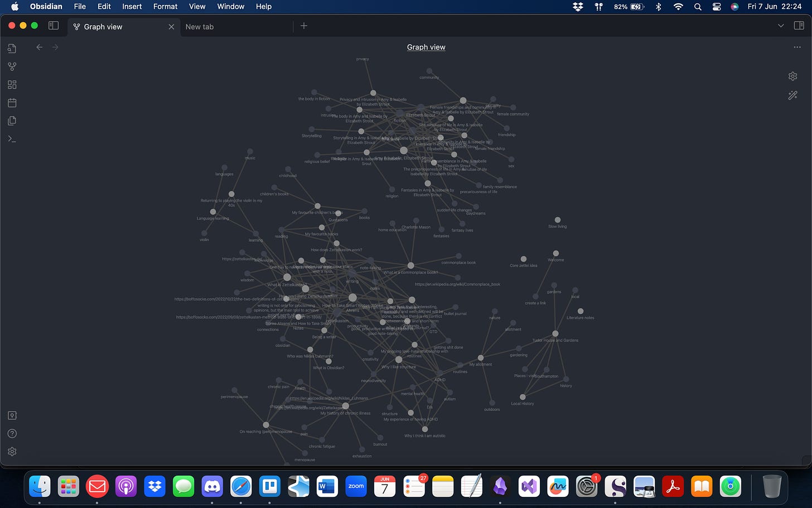
Task: Start the graph time-lapse animation wand
Action: (792, 95)
